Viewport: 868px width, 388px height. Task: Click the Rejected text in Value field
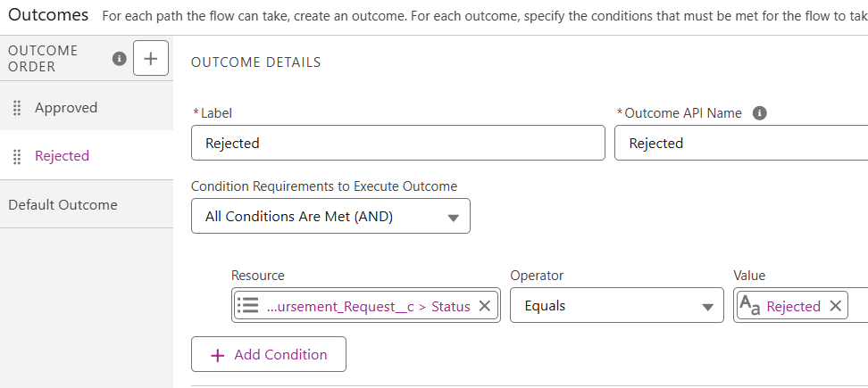point(793,306)
